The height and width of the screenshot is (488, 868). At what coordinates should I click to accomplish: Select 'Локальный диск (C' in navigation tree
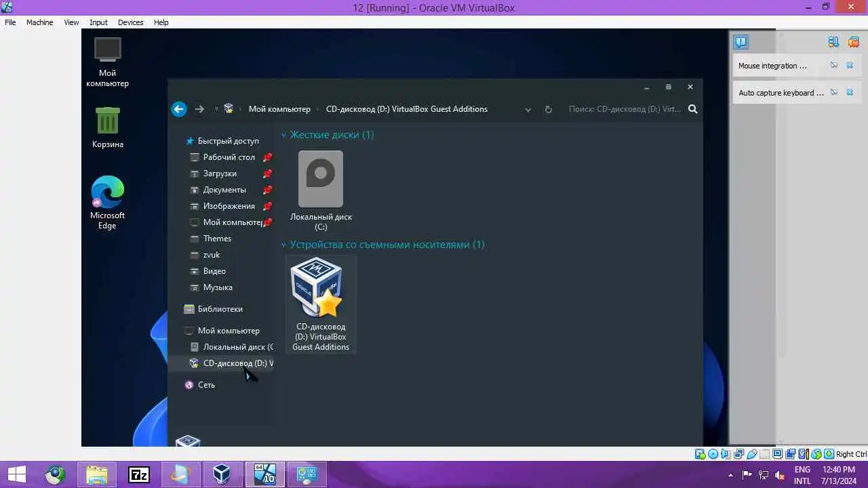(x=238, y=347)
